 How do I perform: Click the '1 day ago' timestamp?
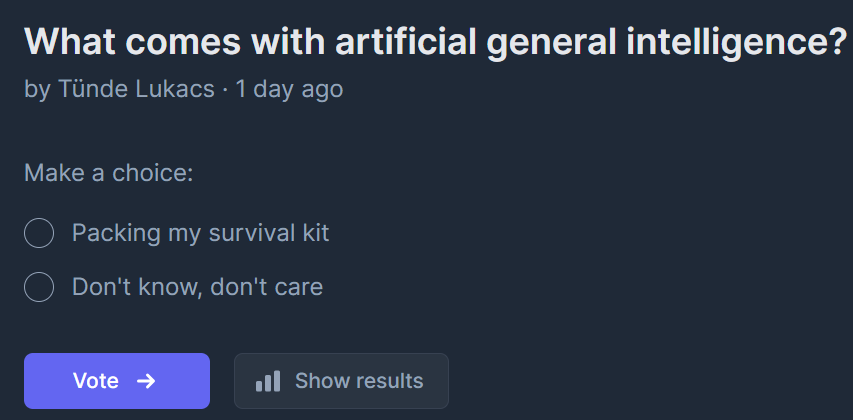coord(289,89)
